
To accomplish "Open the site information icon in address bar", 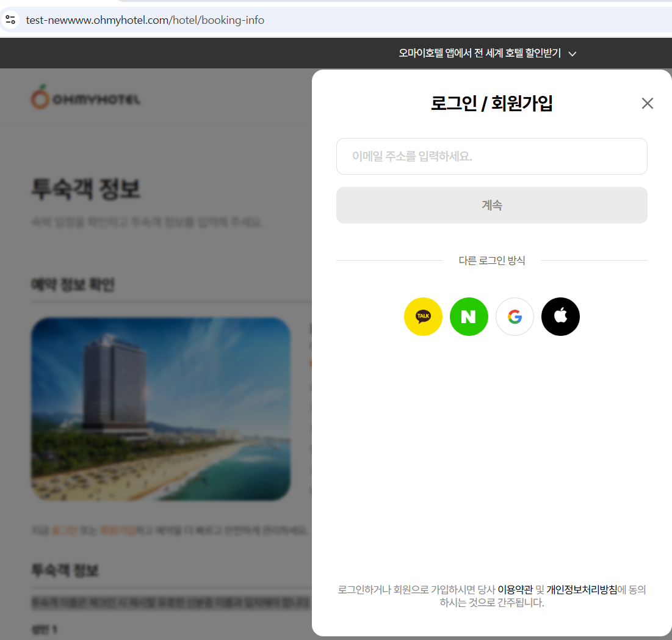I will point(10,20).
